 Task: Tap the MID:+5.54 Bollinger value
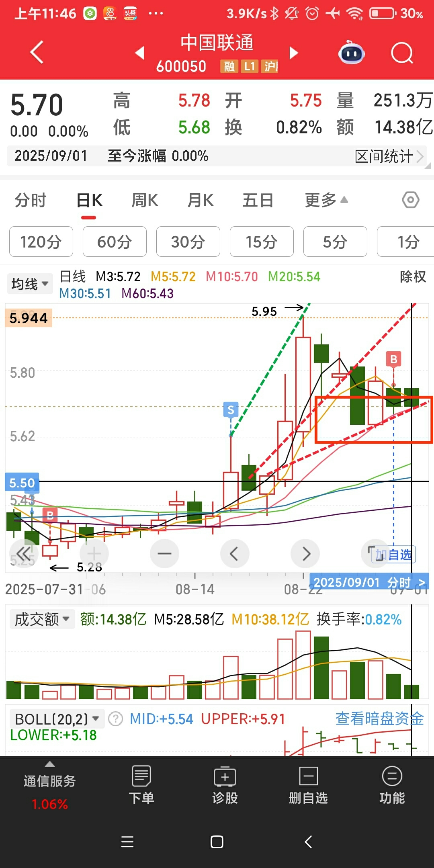[161, 719]
